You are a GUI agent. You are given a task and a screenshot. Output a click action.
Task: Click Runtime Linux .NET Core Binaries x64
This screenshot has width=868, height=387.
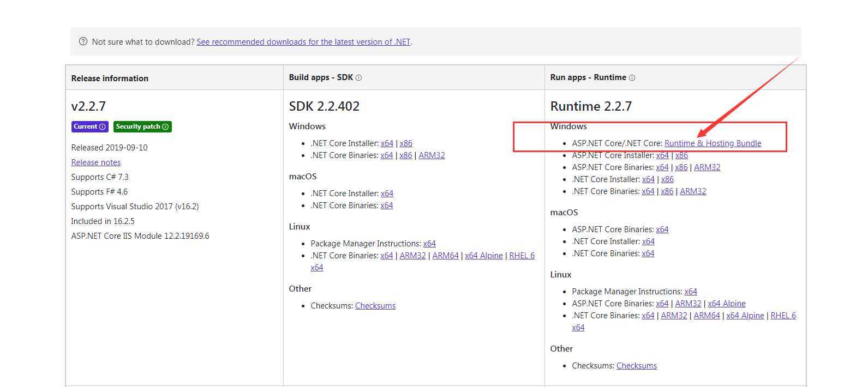click(x=648, y=316)
